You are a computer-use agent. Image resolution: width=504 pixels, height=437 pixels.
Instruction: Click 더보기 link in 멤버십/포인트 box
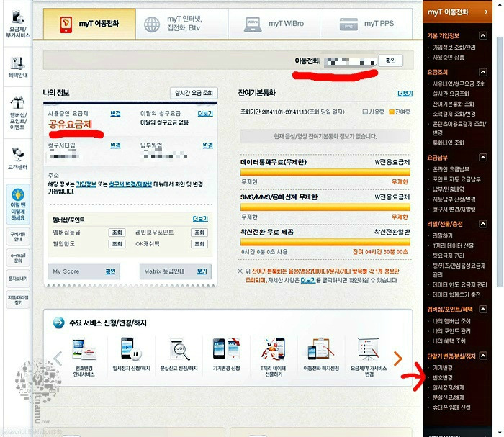pos(200,219)
